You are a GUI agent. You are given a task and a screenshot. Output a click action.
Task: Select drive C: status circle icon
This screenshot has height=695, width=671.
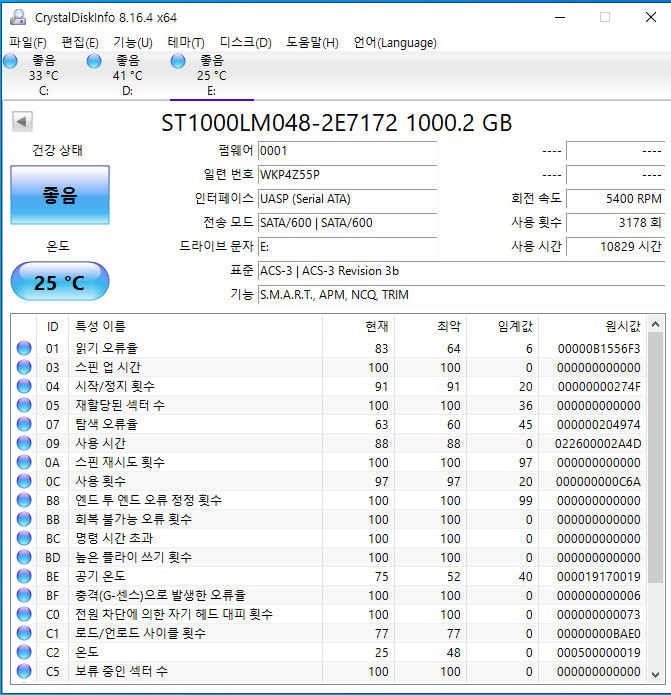pyautogui.click(x=10, y=61)
